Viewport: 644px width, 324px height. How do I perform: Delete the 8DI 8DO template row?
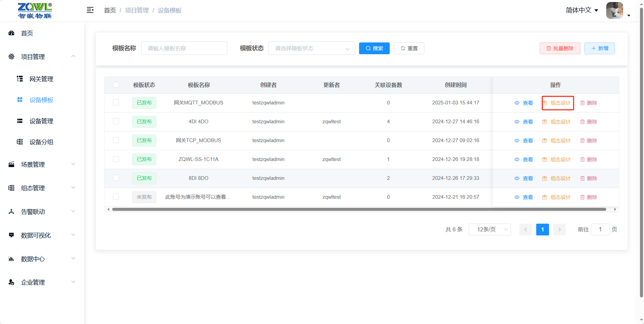pos(588,179)
